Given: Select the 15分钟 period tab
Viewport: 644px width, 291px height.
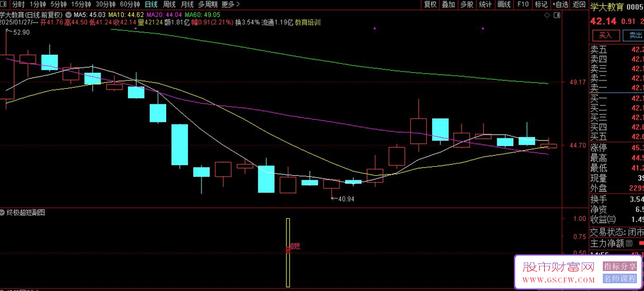Looking at the screenshot, I should point(81,5).
